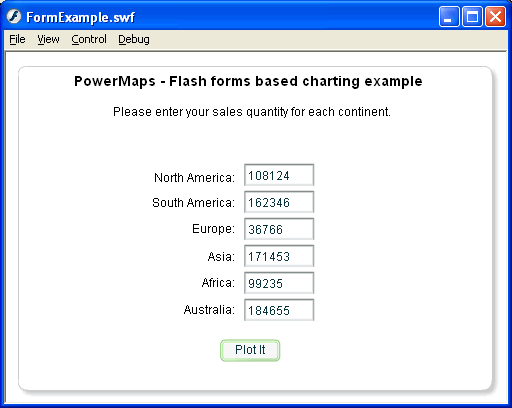The image size is (512, 408).
Task: Click the North America label
Action: tap(194, 178)
